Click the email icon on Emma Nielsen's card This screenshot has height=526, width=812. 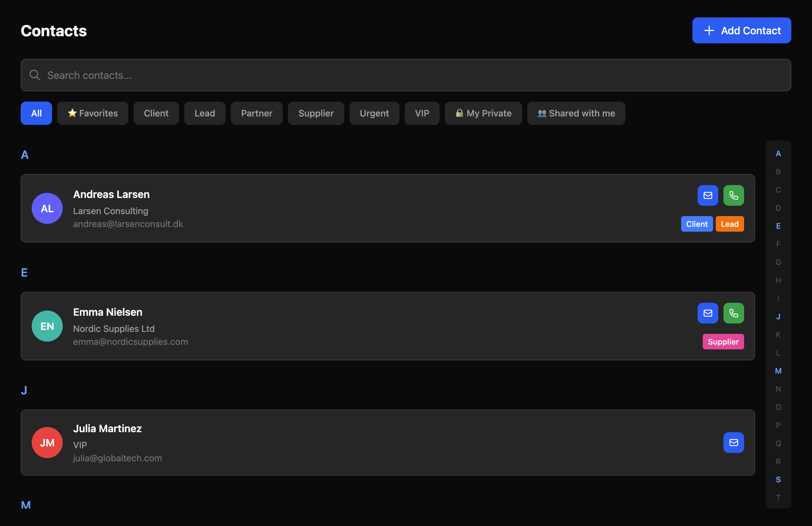coord(708,313)
